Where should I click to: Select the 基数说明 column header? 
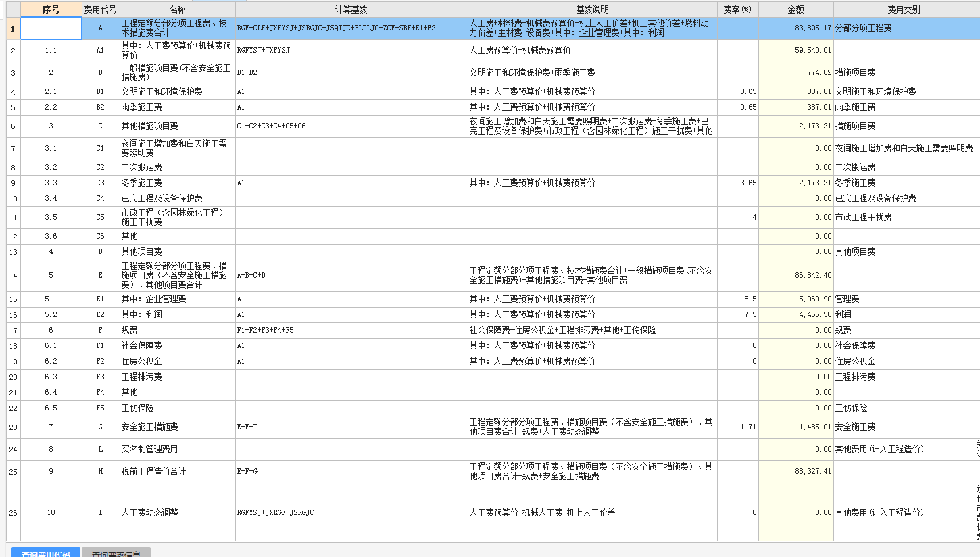(x=593, y=9)
